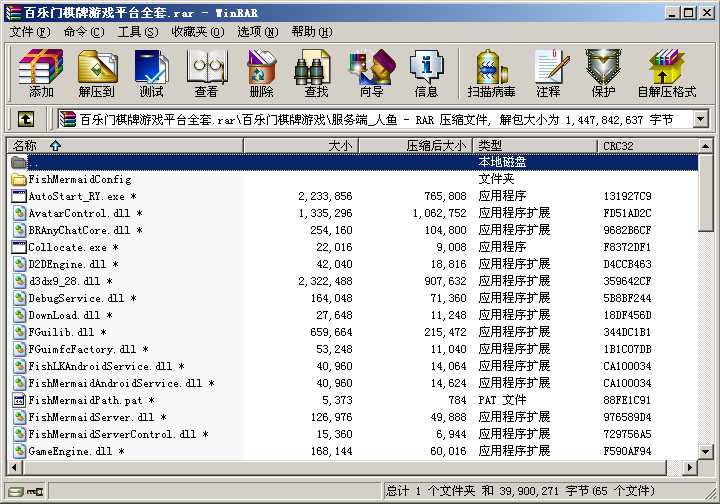The height and width of the screenshot is (504, 720).
Task: Click the parent folder '..' row icon
Action: click(19, 162)
